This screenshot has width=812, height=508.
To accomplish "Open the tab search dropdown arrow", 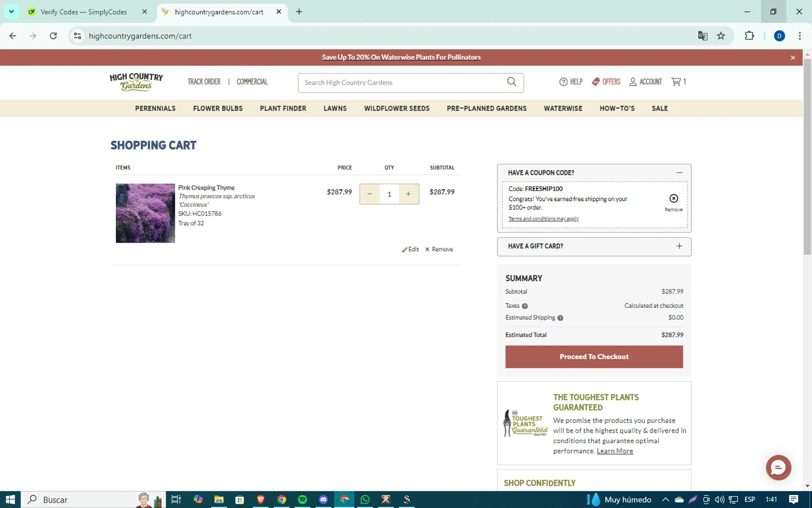I will click(11, 11).
